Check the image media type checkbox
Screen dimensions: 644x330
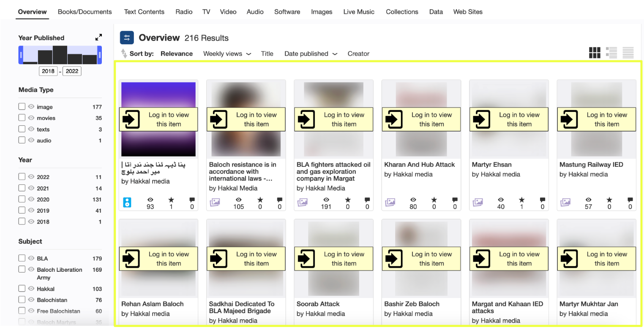22,107
